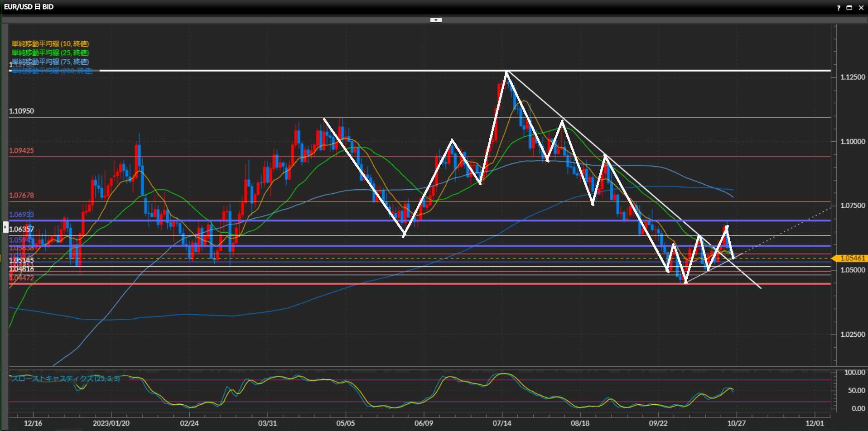Click the help question mark icon
This screenshot has height=431, width=868.
tap(839, 8)
